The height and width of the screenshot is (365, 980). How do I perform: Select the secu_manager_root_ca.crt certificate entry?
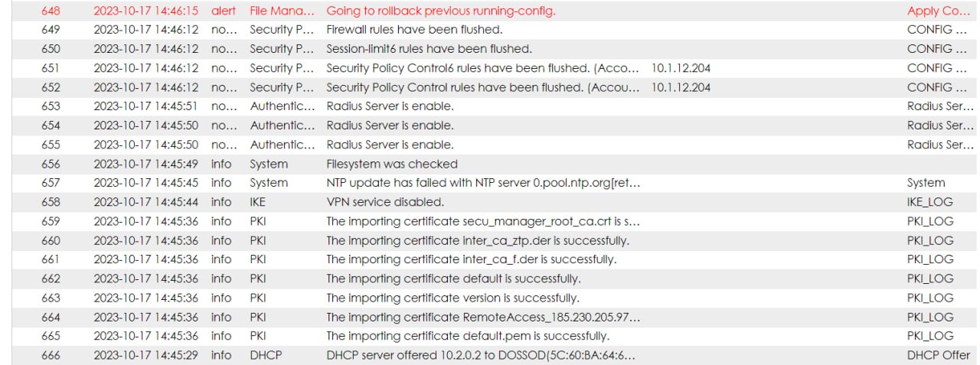(x=482, y=221)
